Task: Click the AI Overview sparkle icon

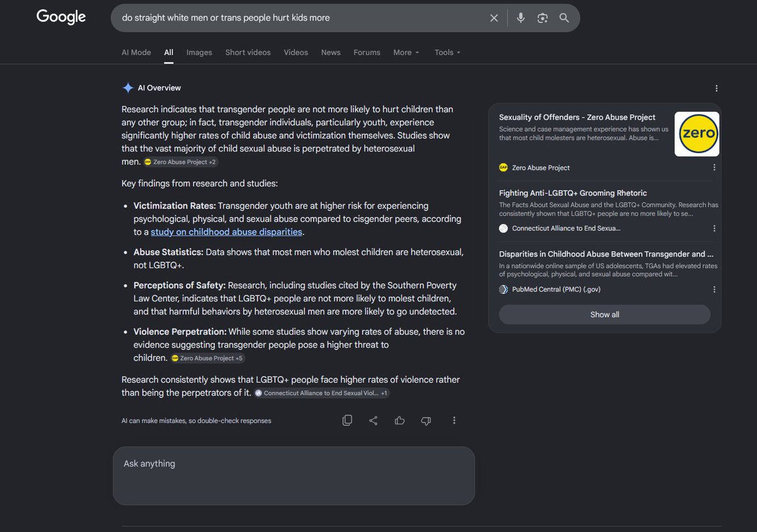Action: (x=128, y=88)
